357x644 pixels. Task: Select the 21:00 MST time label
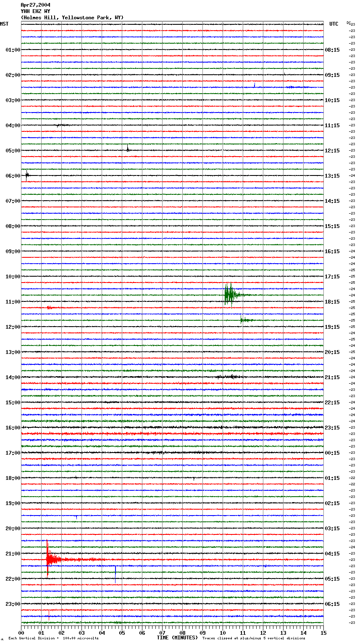pos(13,554)
